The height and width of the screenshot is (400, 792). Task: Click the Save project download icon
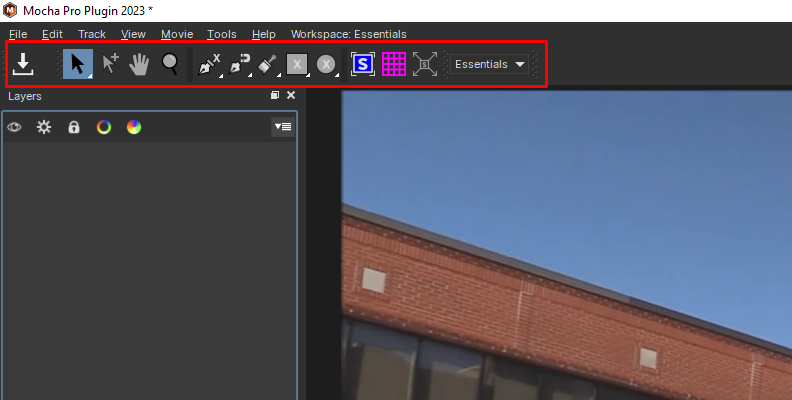pos(23,64)
